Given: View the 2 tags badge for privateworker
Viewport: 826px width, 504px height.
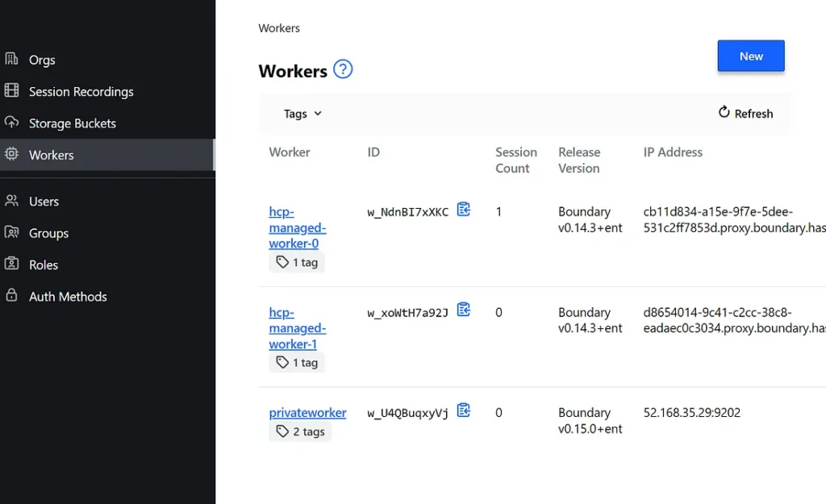Looking at the screenshot, I should (300, 431).
